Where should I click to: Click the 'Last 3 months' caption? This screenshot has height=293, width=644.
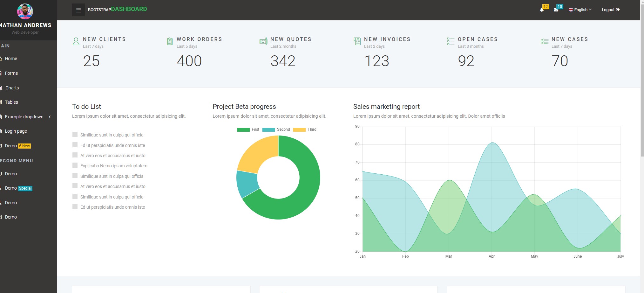(471, 46)
